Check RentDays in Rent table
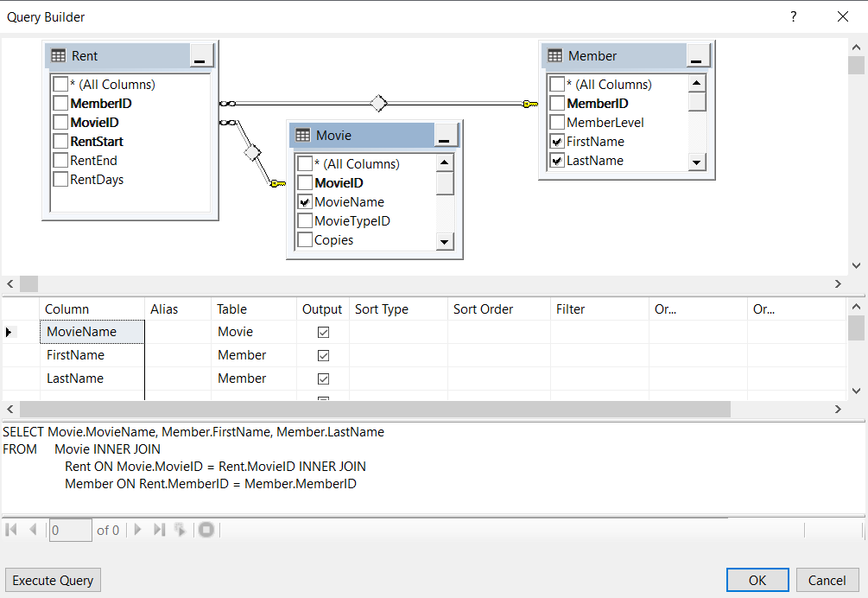 (60, 180)
